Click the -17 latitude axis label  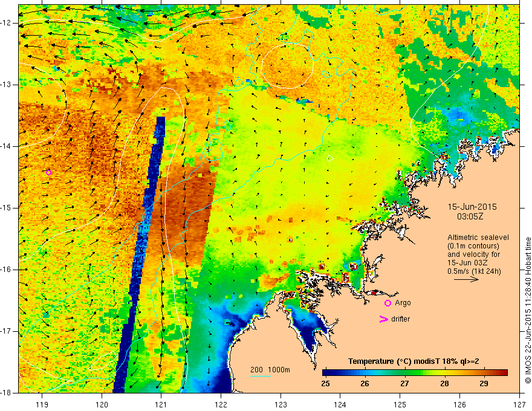[6, 331]
